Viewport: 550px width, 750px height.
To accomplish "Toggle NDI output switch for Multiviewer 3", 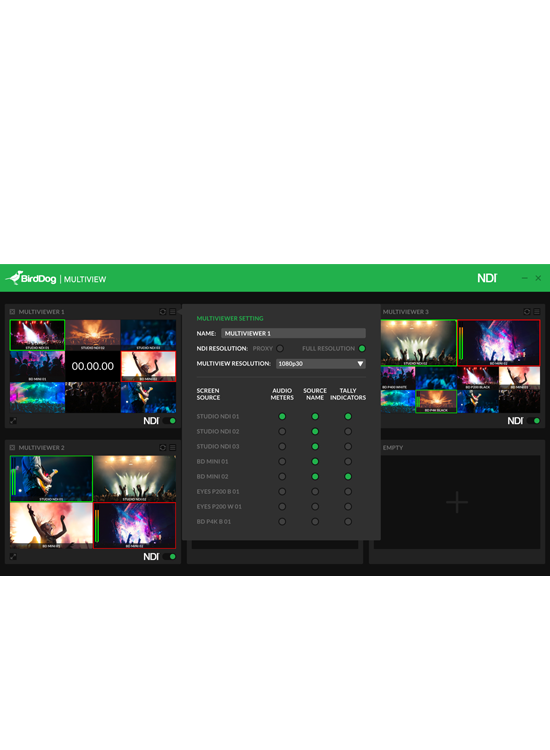I will 533,421.
